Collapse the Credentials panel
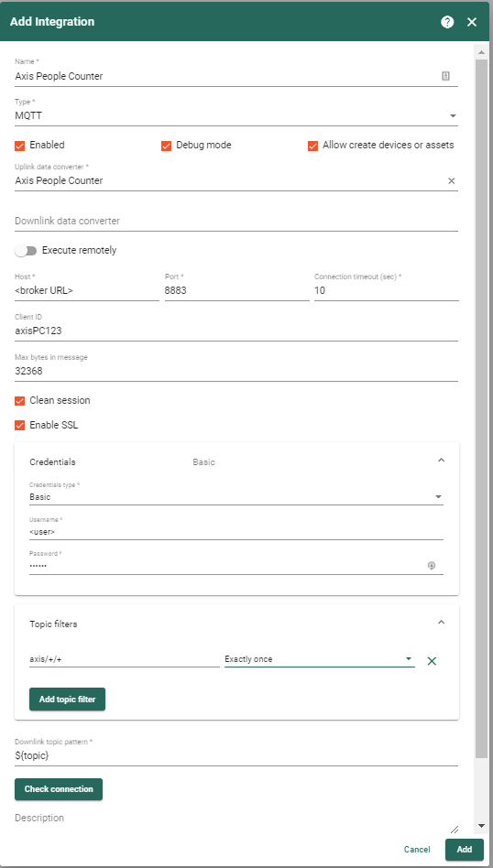Screen dimensions: 493x868 coord(442,460)
